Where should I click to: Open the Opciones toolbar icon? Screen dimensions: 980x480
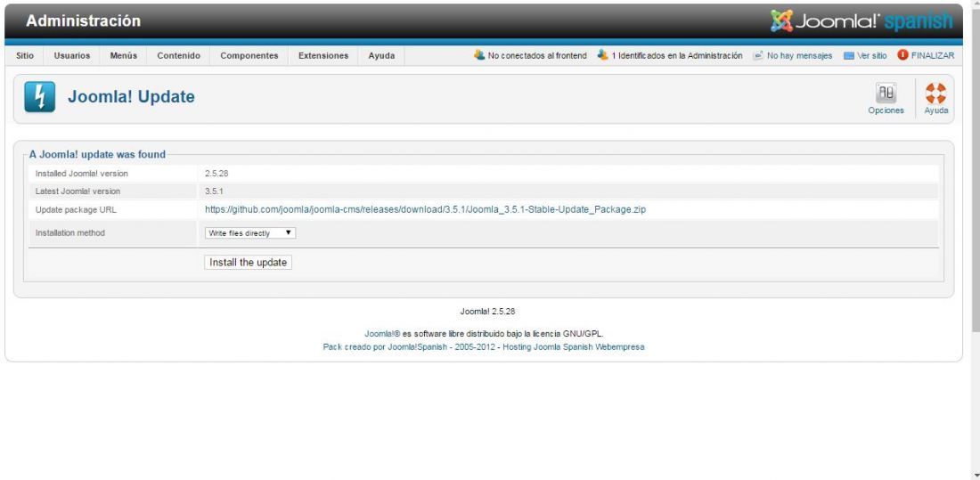point(886,94)
